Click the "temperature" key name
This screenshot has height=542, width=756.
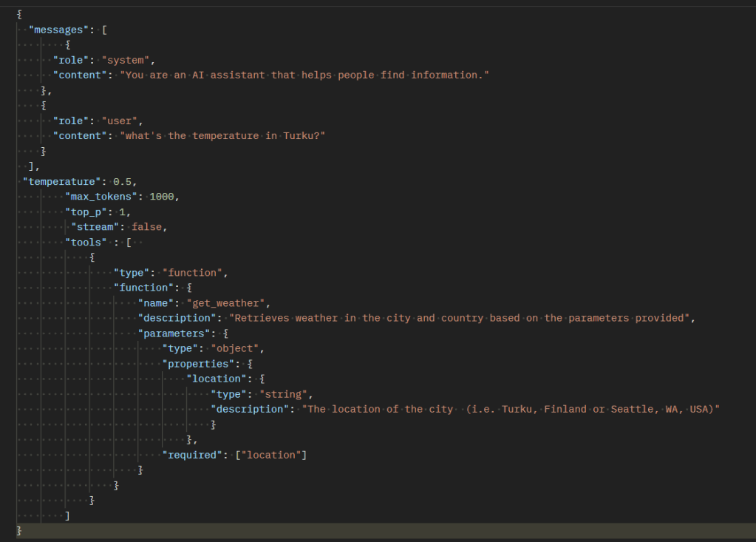(62, 181)
